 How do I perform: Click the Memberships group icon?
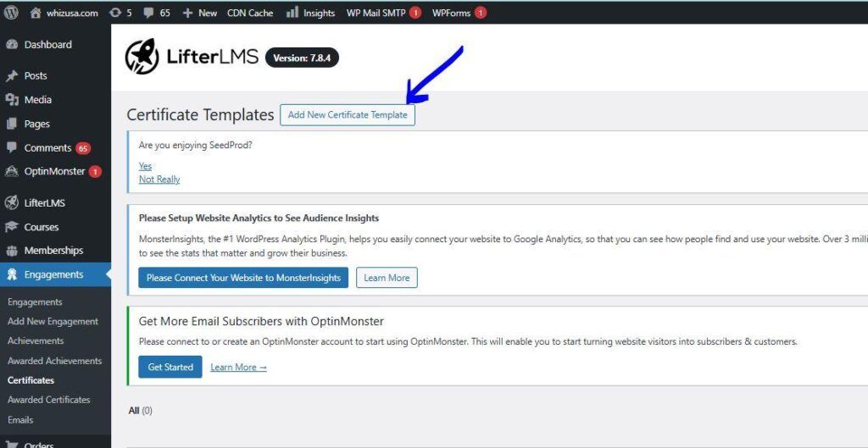pyautogui.click(x=12, y=251)
